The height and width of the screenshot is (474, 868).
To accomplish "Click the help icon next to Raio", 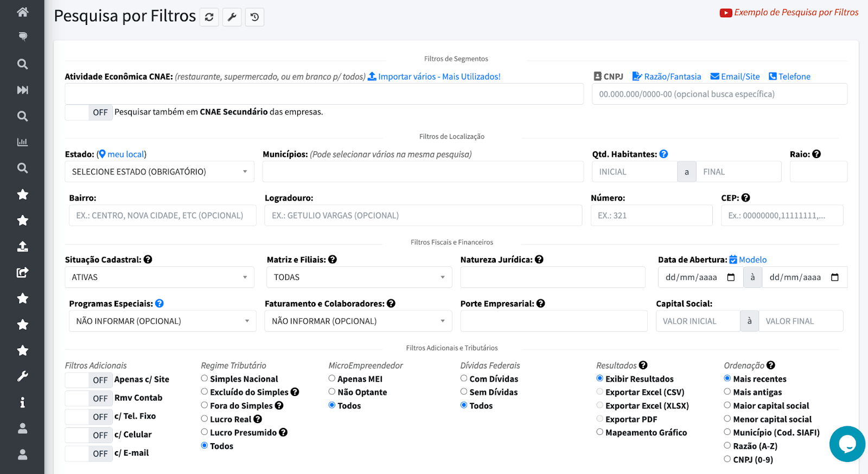I will (x=816, y=154).
